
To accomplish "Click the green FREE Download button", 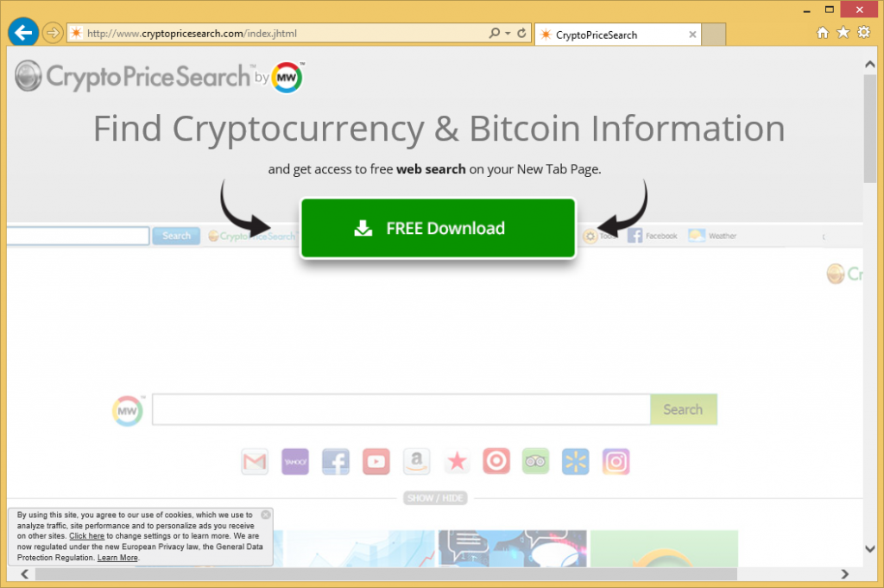I will (x=438, y=228).
